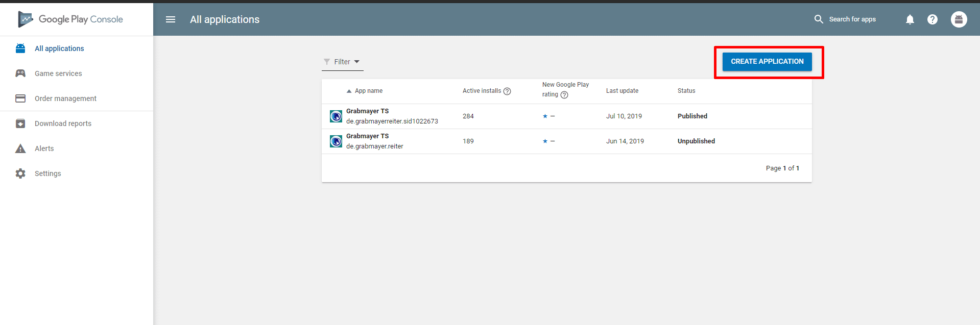Open Grabmayer TS app with 284 installs
980x325 pixels.
click(368, 111)
